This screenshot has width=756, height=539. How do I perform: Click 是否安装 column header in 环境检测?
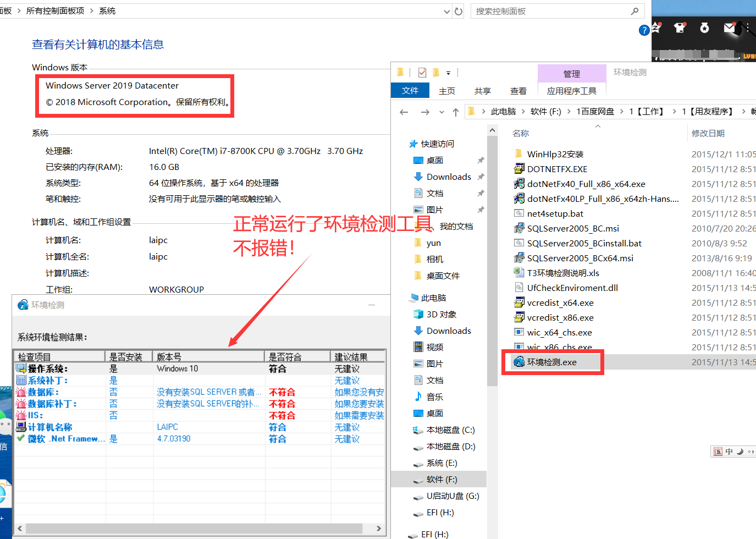click(129, 357)
